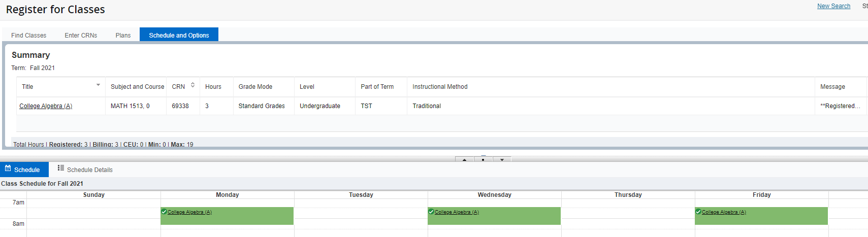The height and width of the screenshot is (237, 868).
Task: Click the green checkmark on Wednesday's class
Action: [431, 212]
